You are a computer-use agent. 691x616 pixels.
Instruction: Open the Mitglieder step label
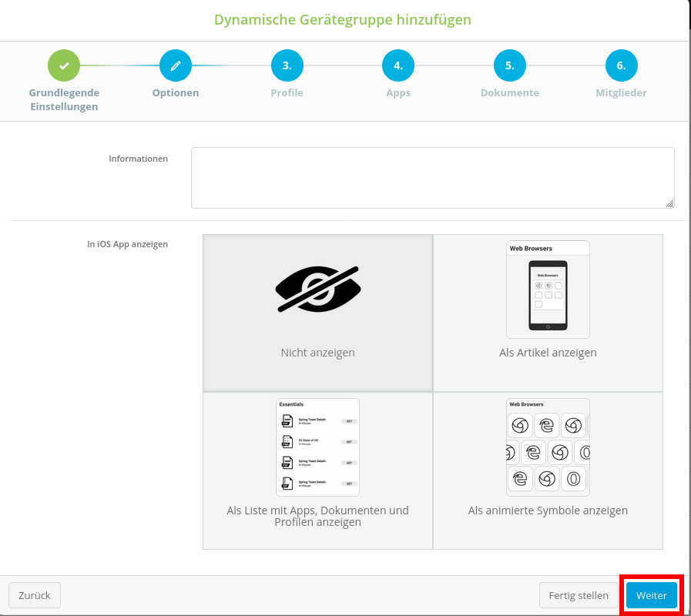621,93
